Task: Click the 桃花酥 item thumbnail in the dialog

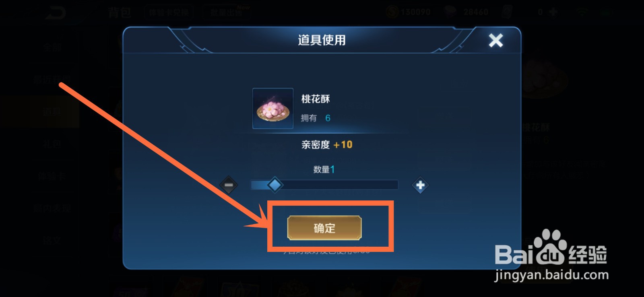Action: click(273, 109)
